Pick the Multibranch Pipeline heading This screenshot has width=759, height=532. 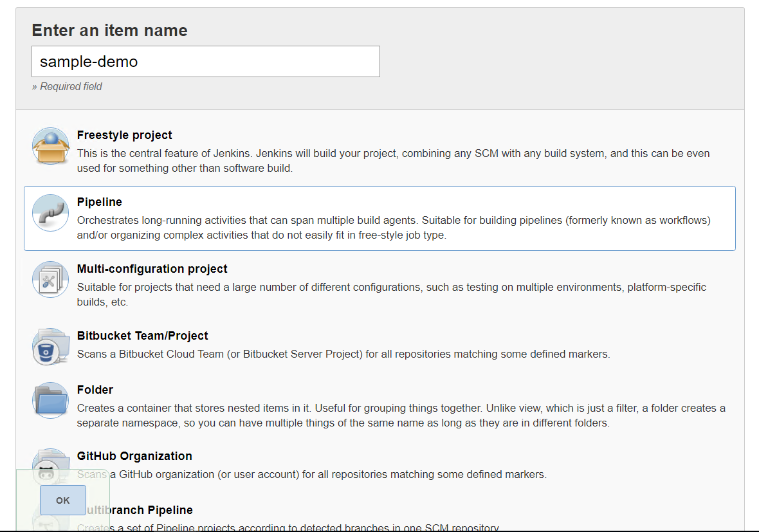point(138,510)
